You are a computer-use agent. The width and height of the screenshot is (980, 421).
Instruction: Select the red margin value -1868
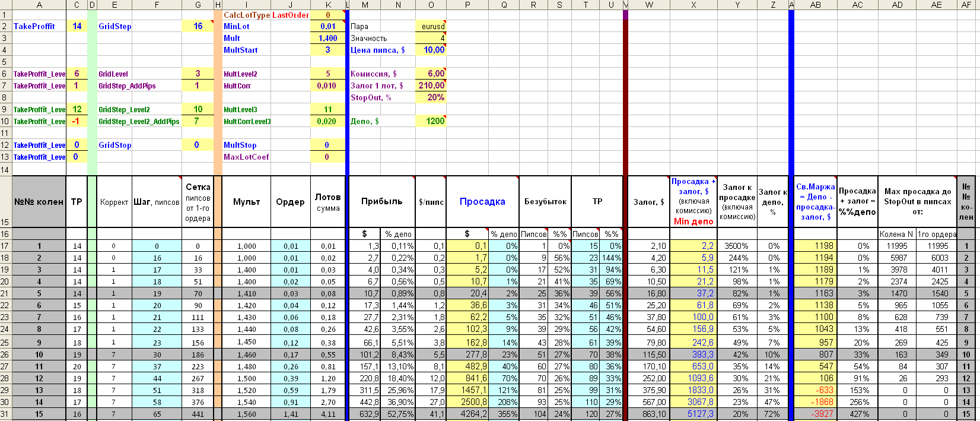click(x=816, y=402)
